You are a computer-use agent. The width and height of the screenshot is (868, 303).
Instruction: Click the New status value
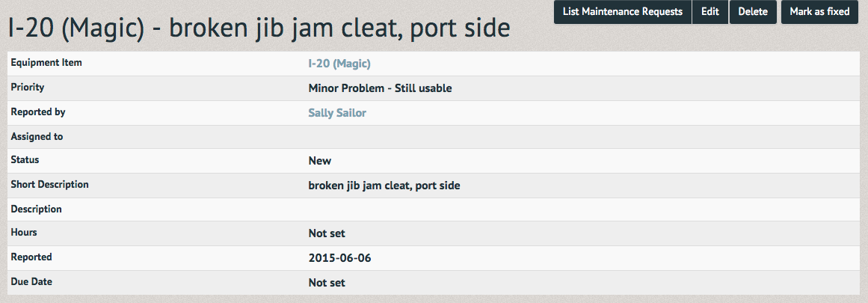coord(320,161)
